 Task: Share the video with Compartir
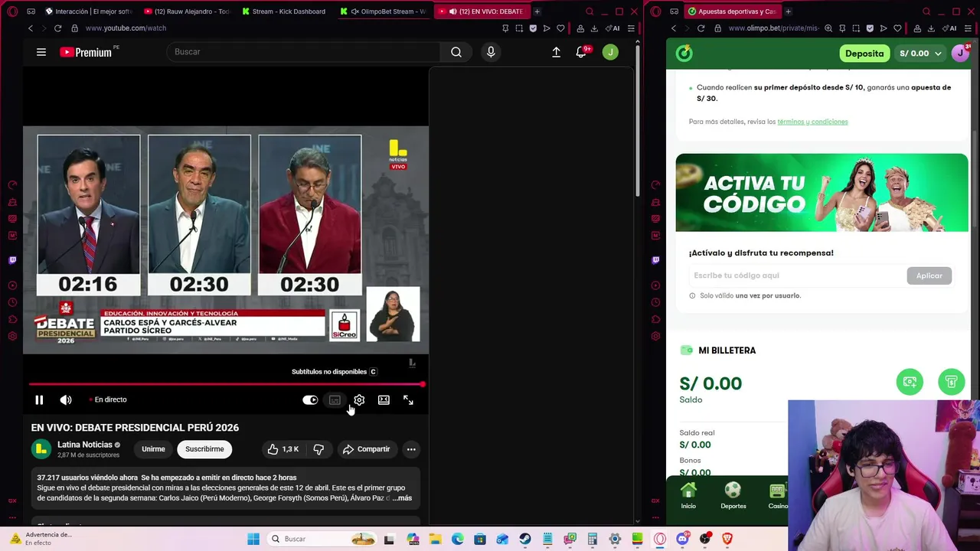click(x=366, y=449)
